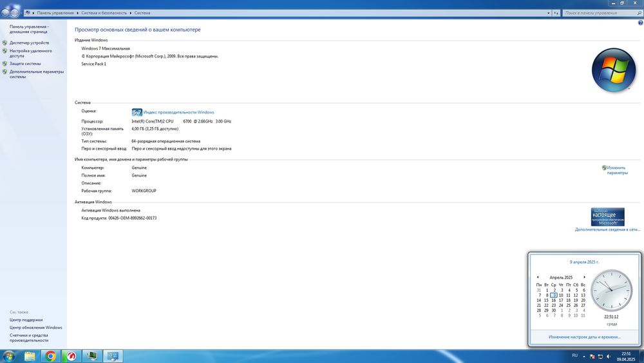The image size is (644, 363).
Task: Click Система и безопасность breadcrumb
Action: (x=104, y=13)
